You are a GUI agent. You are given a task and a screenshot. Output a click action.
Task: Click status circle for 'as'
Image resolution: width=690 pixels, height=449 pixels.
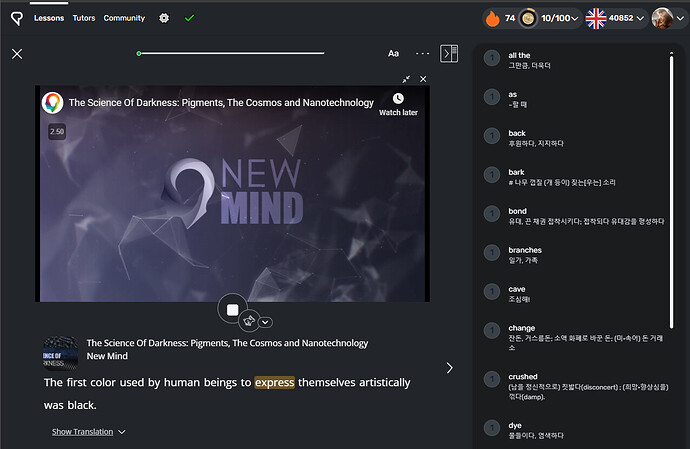point(492,97)
